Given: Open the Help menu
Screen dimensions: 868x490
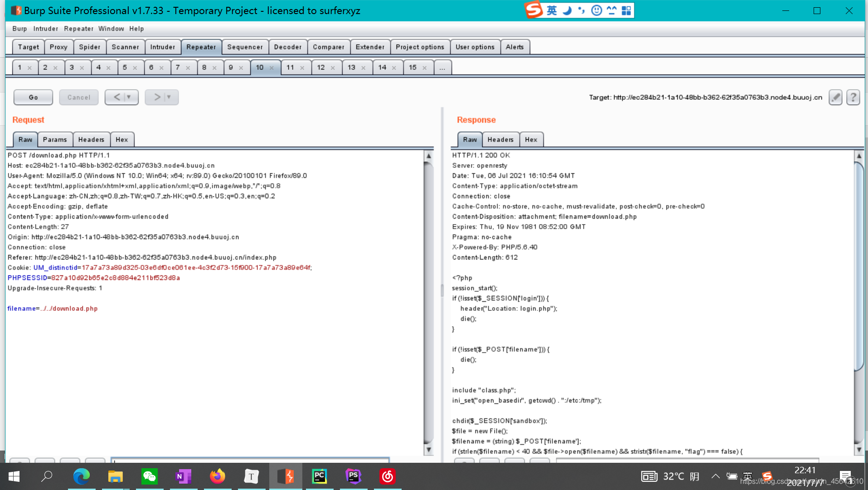Looking at the screenshot, I should click(136, 29).
